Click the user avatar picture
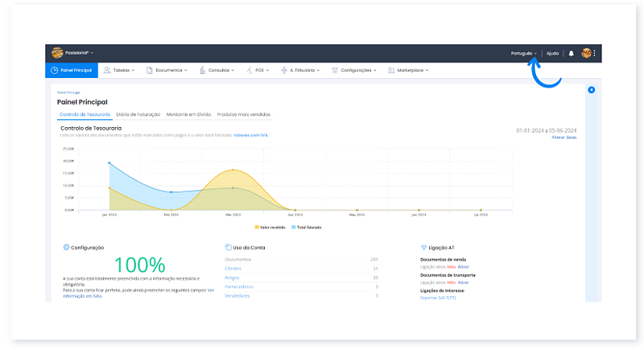Viewport: 644px width, 350px height. tap(586, 53)
